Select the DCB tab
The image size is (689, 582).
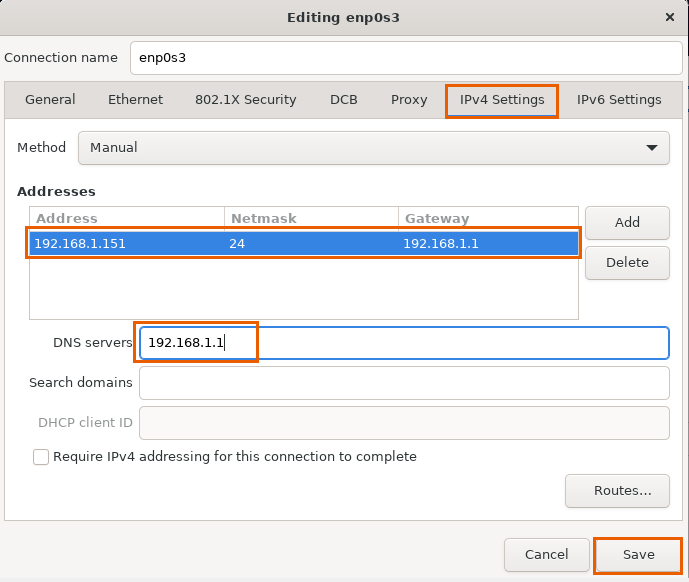[343, 100]
